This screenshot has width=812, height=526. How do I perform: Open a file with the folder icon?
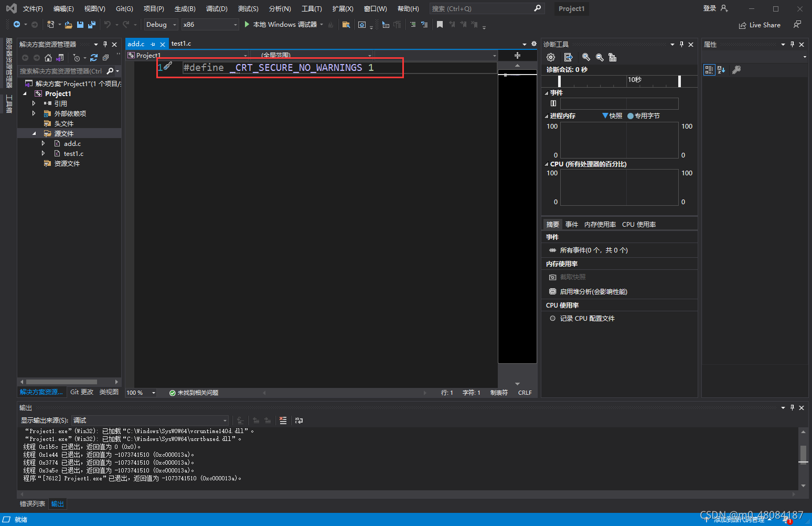coord(69,25)
